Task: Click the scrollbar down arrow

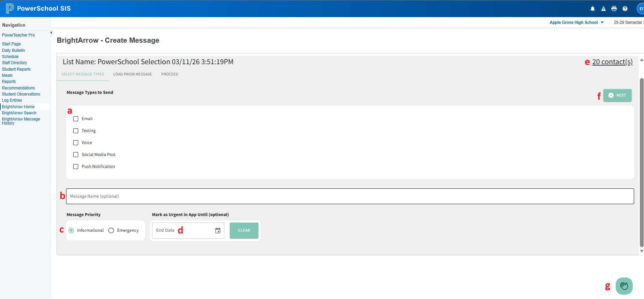Action: 642,251
